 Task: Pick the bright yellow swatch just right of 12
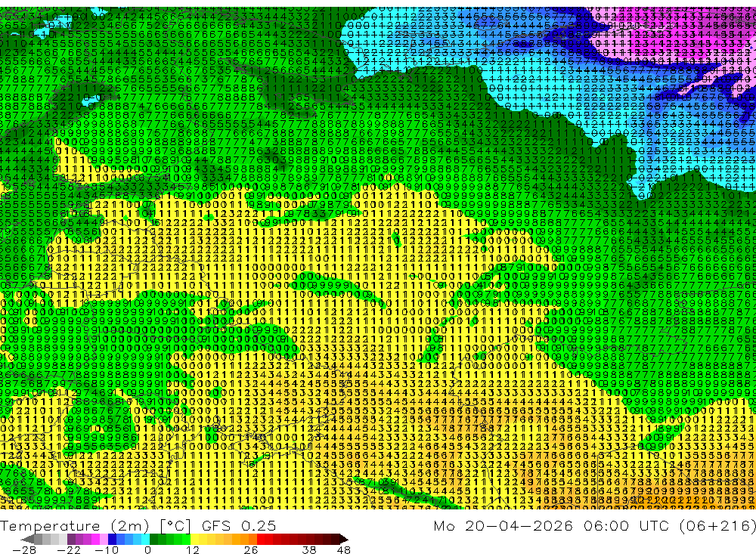(x=194, y=540)
